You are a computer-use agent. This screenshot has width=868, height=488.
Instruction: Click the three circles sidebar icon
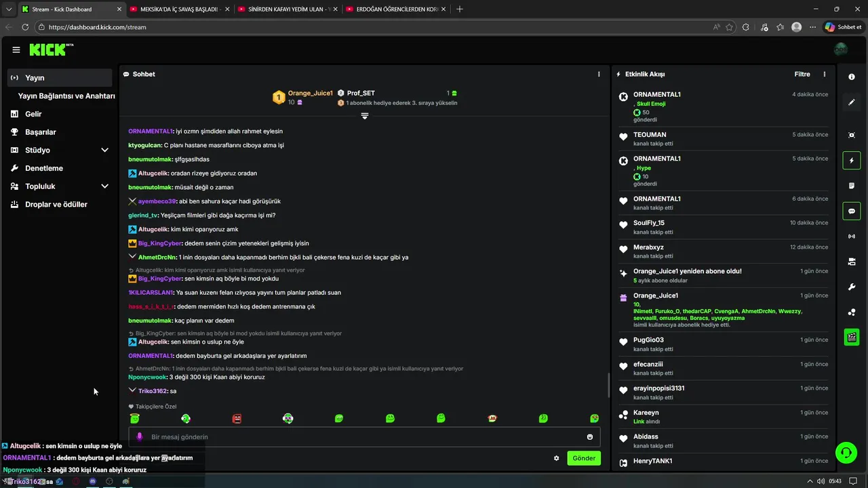[852, 312]
